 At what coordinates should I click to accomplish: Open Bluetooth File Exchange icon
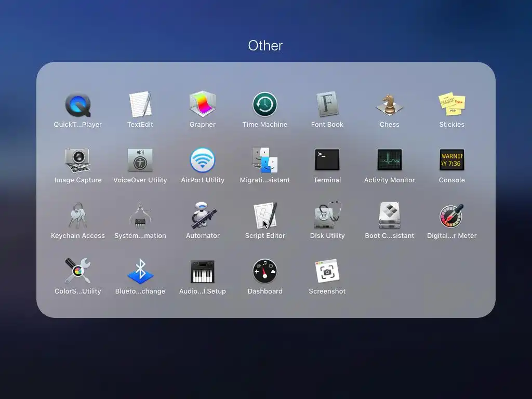(140, 271)
